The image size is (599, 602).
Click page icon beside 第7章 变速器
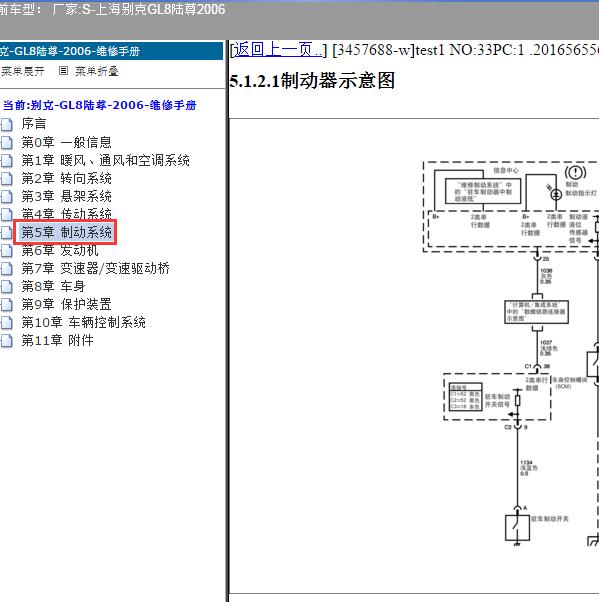pyautogui.click(x=7, y=269)
